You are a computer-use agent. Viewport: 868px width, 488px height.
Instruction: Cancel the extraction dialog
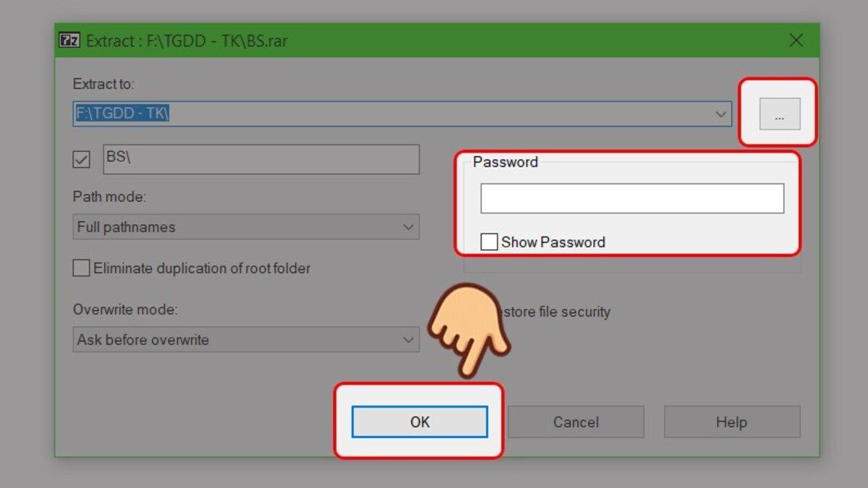(576, 422)
